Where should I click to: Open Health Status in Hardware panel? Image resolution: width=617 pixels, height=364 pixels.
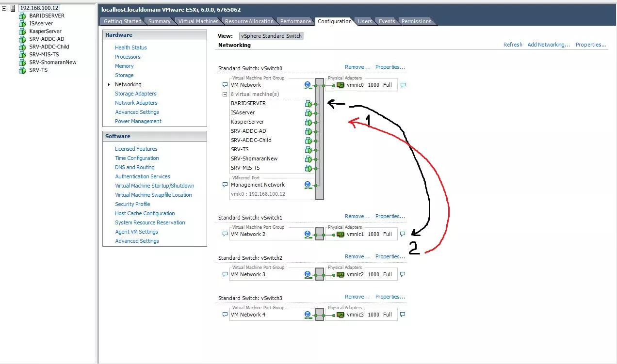coord(130,47)
